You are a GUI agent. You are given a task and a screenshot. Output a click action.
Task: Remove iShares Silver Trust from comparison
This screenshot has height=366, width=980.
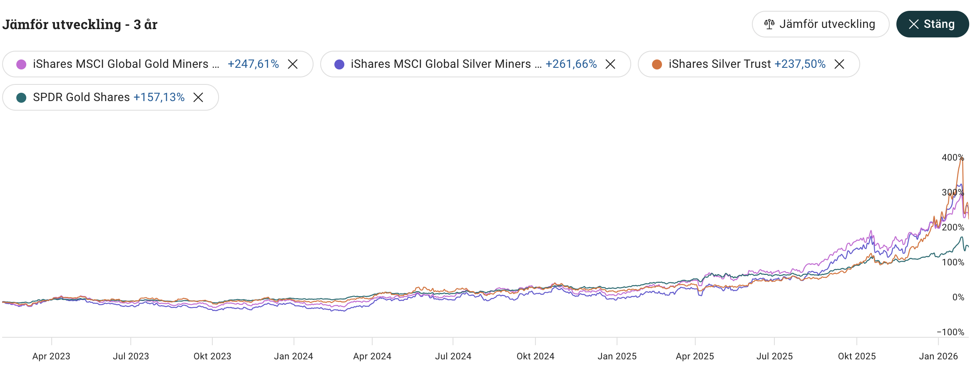(x=839, y=64)
